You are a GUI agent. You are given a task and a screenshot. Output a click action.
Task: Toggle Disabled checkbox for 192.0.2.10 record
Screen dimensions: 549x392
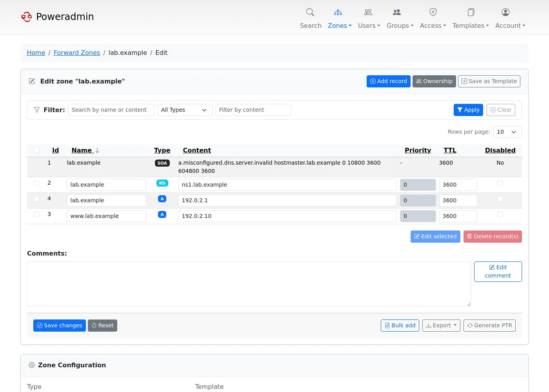(500, 214)
